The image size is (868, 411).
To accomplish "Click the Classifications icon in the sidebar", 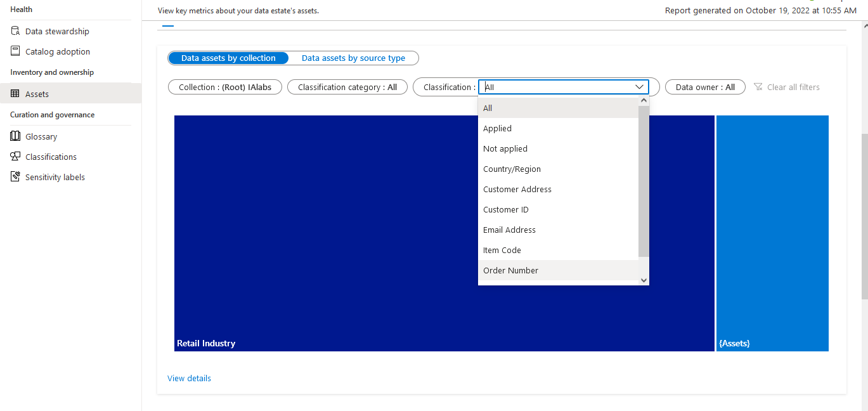I will coord(15,157).
